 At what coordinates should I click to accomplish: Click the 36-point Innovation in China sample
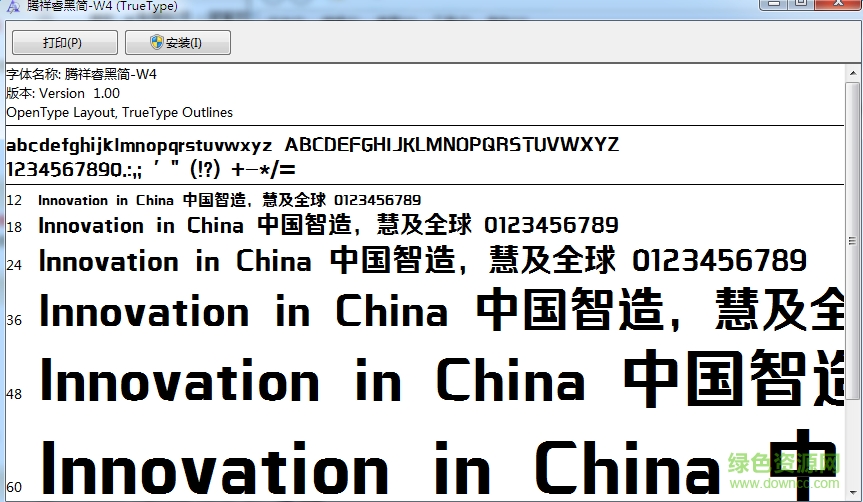pos(441,310)
